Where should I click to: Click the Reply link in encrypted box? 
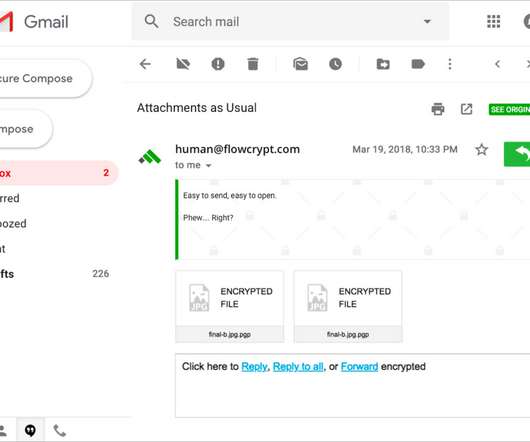(x=254, y=367)
